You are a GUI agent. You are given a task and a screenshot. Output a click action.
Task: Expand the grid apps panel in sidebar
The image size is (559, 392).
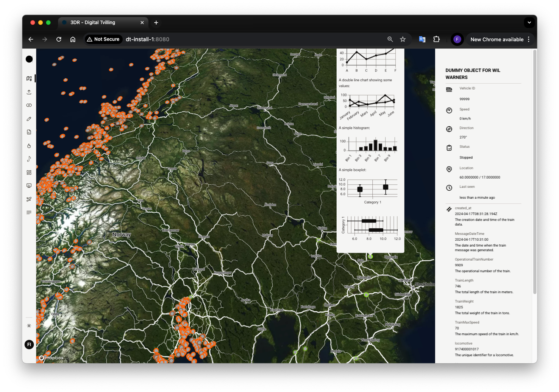(29, 172)
